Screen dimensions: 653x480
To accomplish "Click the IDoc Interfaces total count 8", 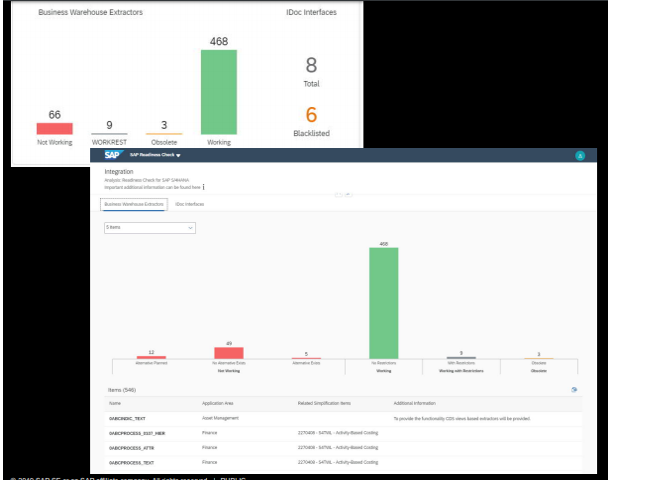I will coord(311,65).
